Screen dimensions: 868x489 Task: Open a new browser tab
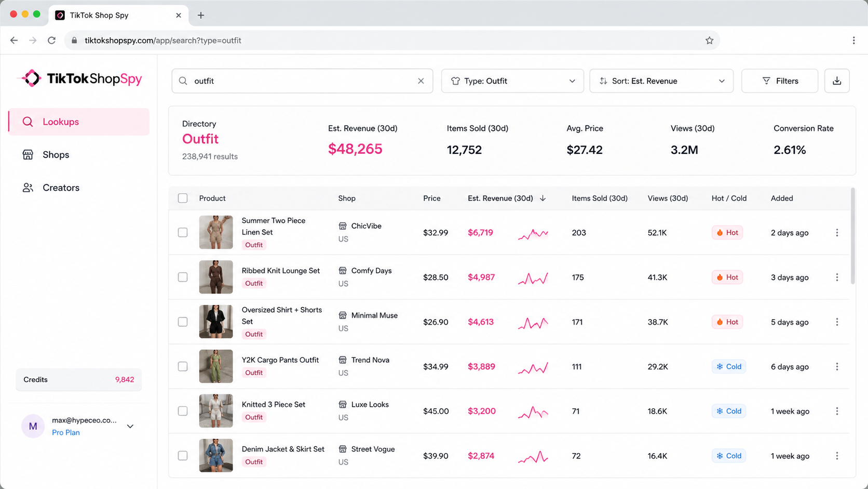click(201, 16)
